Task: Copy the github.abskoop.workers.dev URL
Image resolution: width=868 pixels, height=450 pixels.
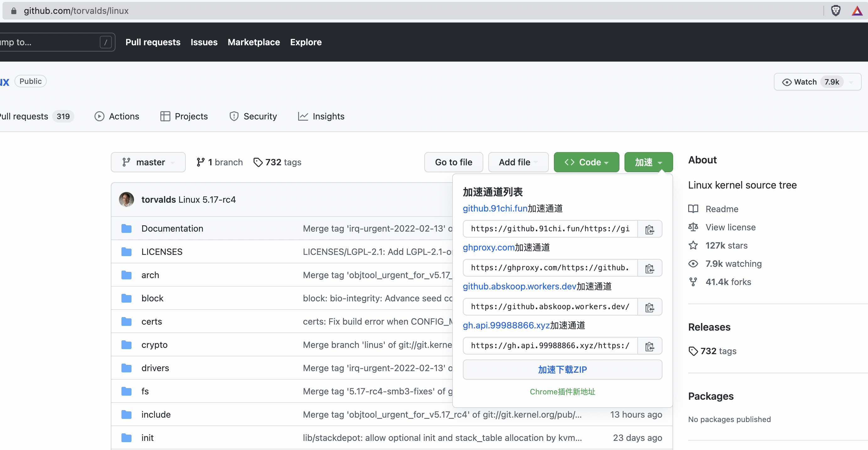Action: click(649, 307)
